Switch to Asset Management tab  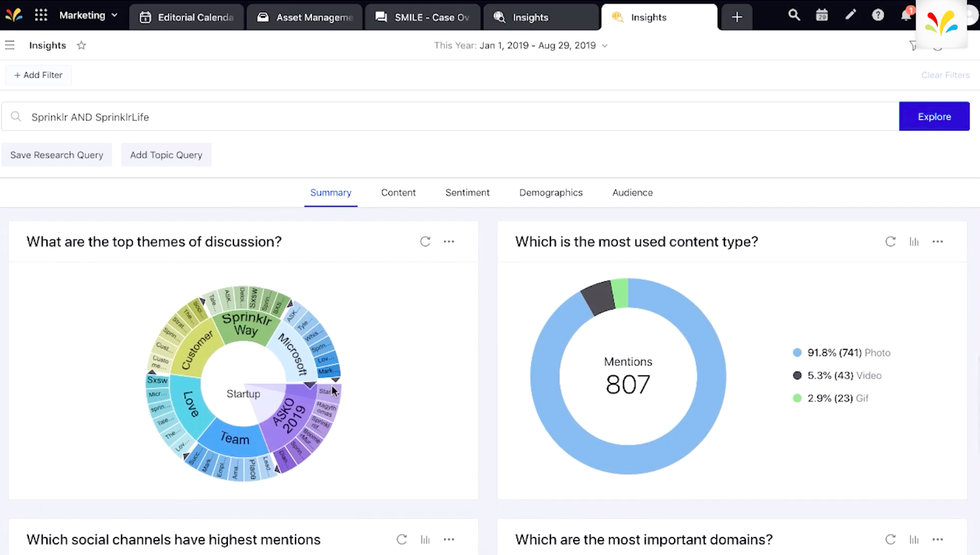pyautogui.click(x=305, y=17)
